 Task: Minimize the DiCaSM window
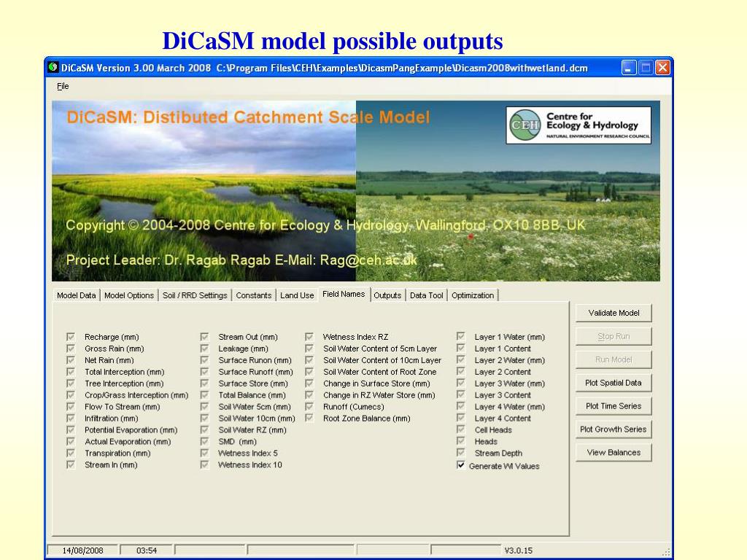pyautogui.click(x=629, y=68)
